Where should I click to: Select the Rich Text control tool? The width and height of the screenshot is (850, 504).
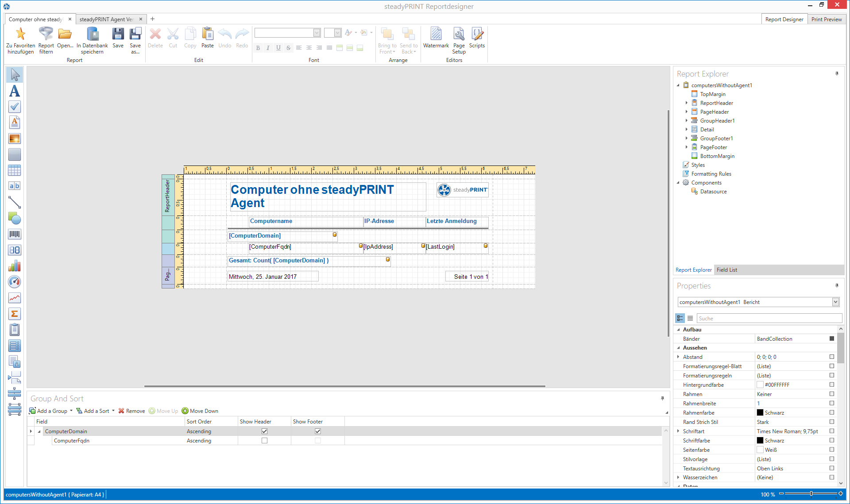(x=15, y=123)
